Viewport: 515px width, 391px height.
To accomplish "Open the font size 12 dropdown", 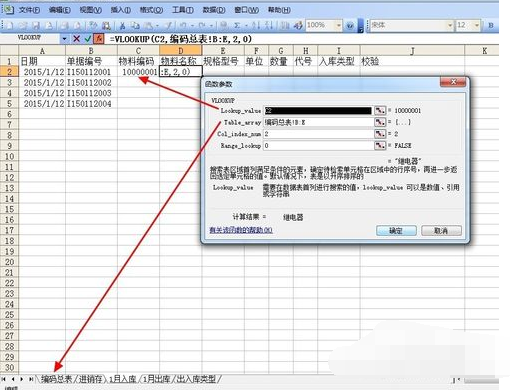I will pos(477,25).
